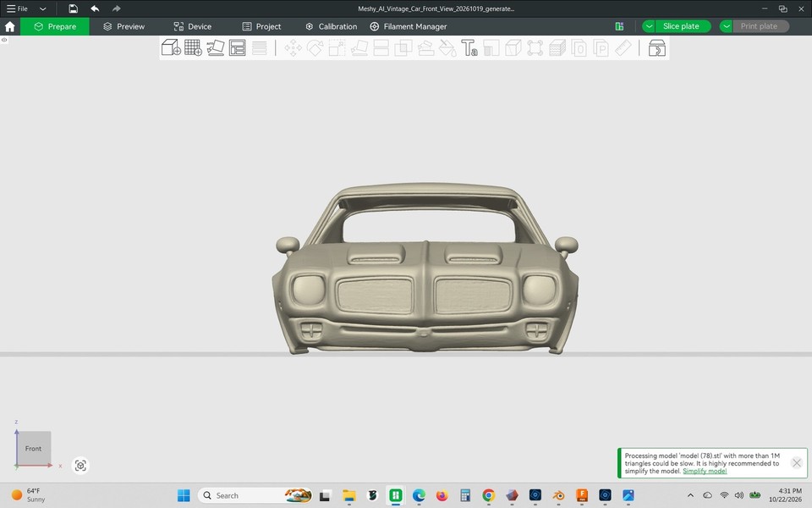The image size is (812, 508).
Task: Click the Arrange all objects icon
Action: click(237, 47)
